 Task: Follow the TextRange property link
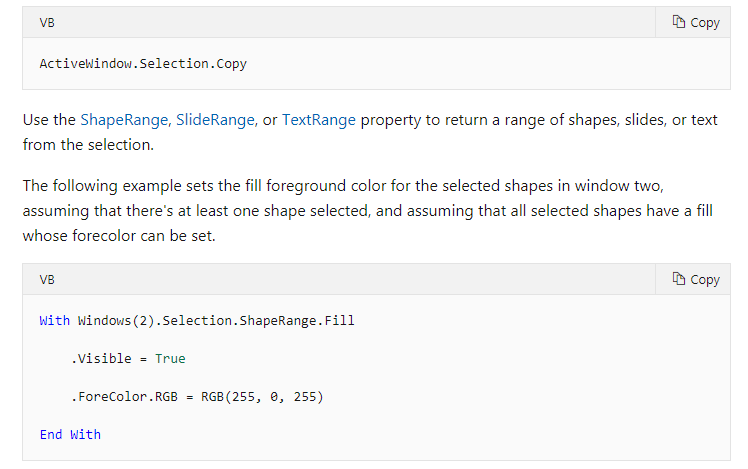click(319, 120)
